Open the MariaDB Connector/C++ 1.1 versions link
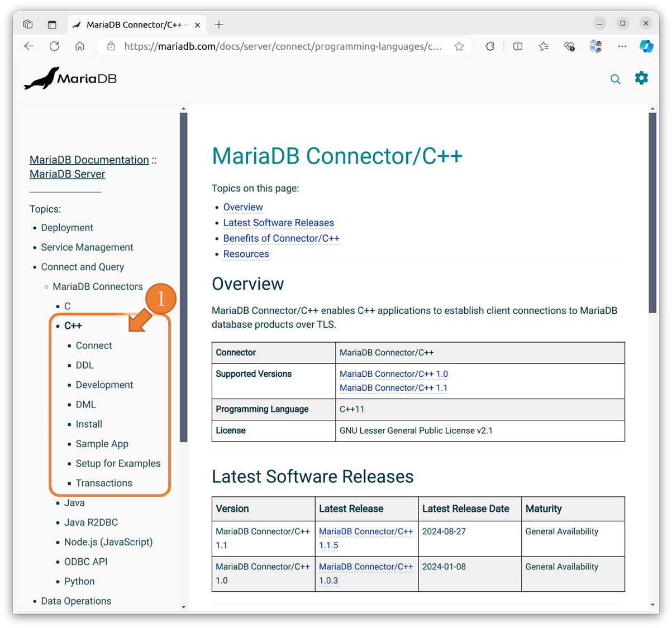This screenshot has height=628, width=672. (393, 388)
